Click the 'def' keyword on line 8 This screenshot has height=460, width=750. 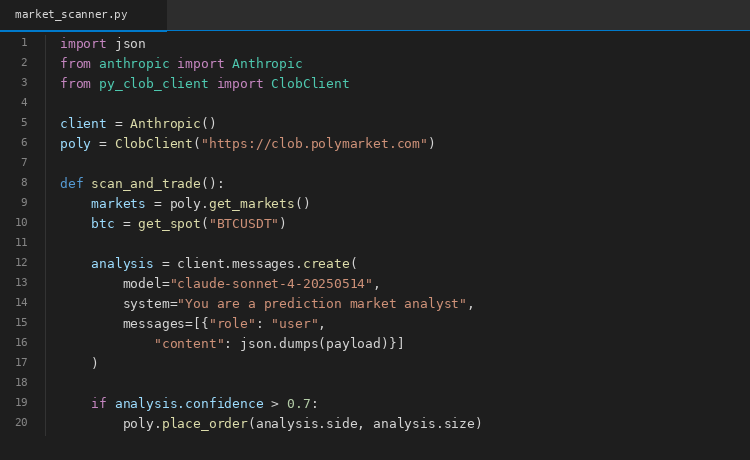(72, 184)
